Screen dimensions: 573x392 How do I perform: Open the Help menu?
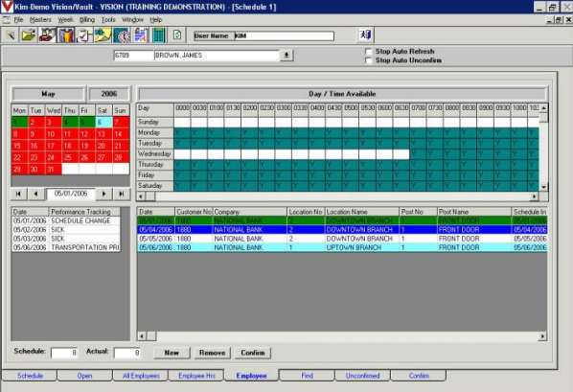[156, 20]
